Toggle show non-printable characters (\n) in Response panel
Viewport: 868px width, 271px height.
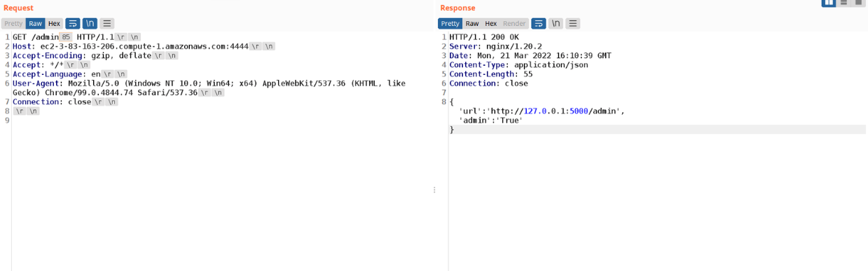point(556,23)
